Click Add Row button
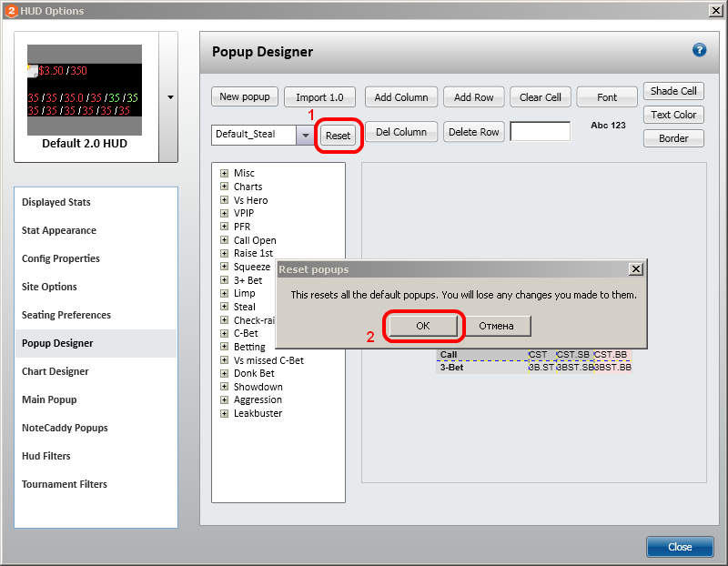728x566 pixels. tap(473, 97)
